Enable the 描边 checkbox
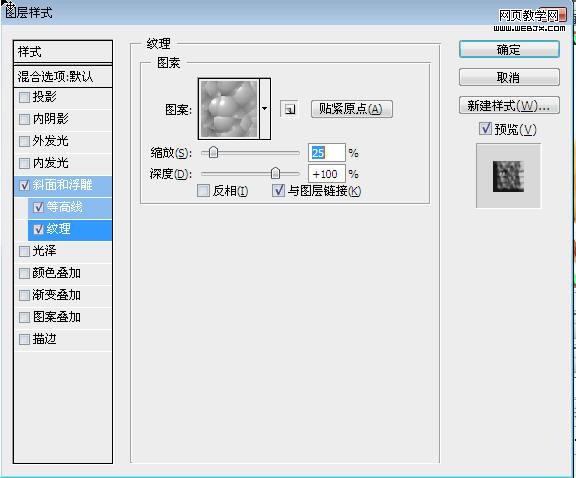The height and width of the screenshot is (478, 576). tap(24, 339)
